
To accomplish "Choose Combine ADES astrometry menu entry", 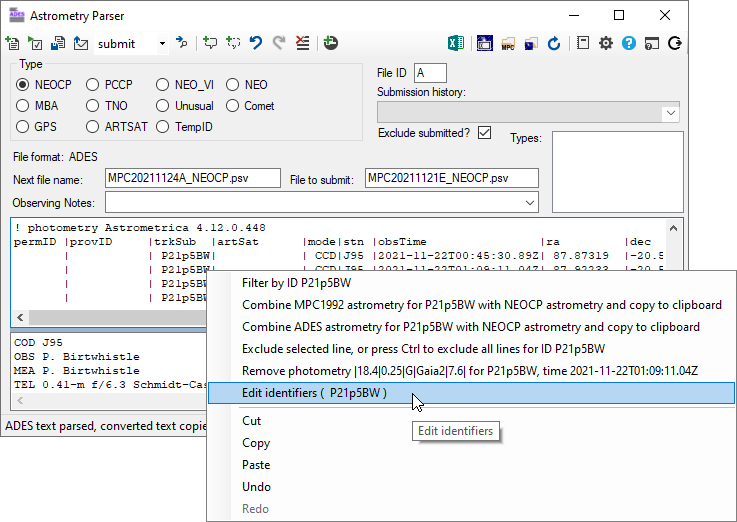I will click(471, 327).
